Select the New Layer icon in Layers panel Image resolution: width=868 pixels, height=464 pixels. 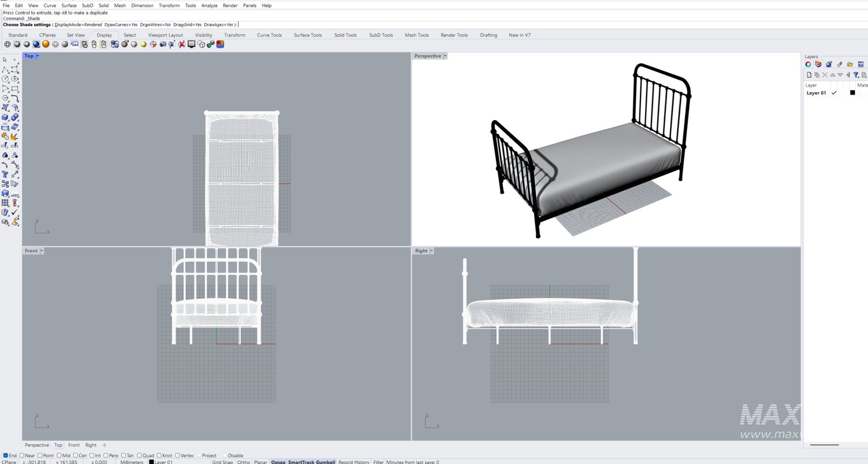(809, 75)
